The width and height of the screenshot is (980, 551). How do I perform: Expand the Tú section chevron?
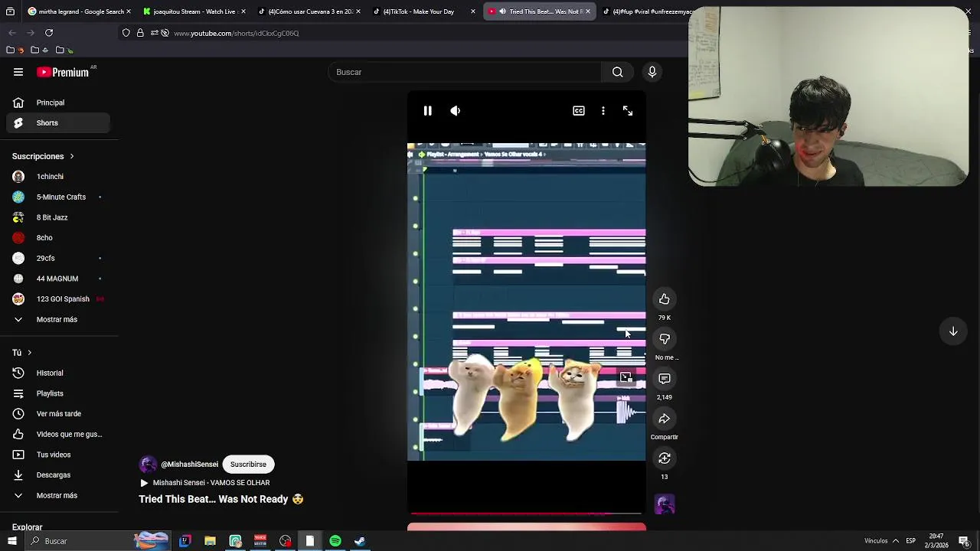(29, 353)
